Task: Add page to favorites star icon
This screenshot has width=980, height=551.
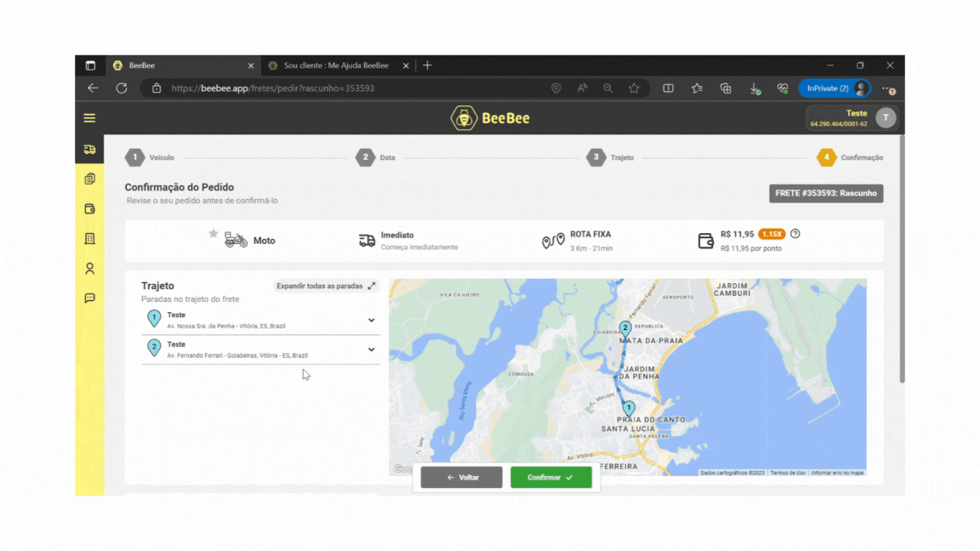Action: pos(634,88)
